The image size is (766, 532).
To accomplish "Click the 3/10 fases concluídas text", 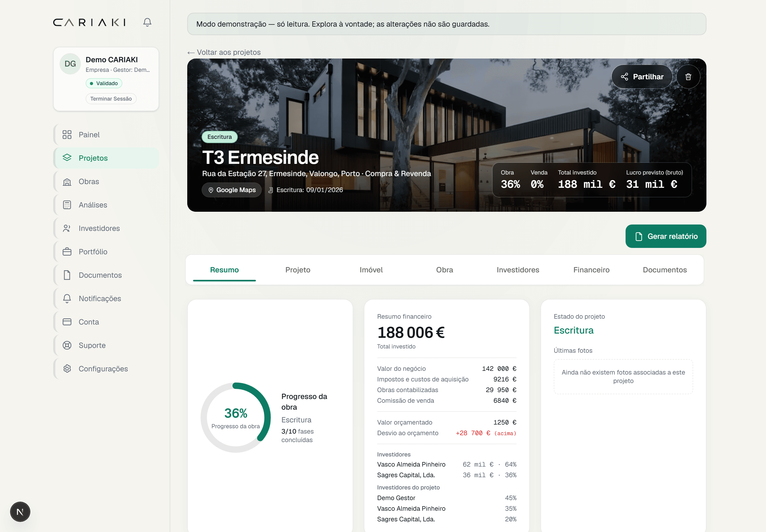I will tap(297, 436).
